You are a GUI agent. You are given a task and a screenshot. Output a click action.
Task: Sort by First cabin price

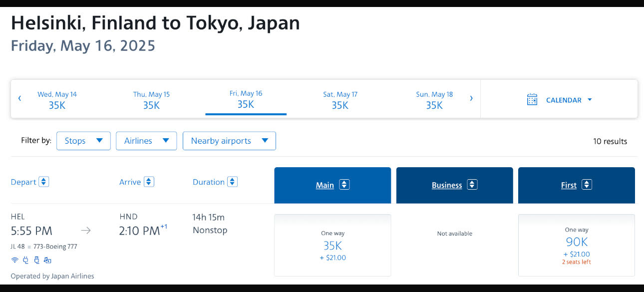pos(587,185)
